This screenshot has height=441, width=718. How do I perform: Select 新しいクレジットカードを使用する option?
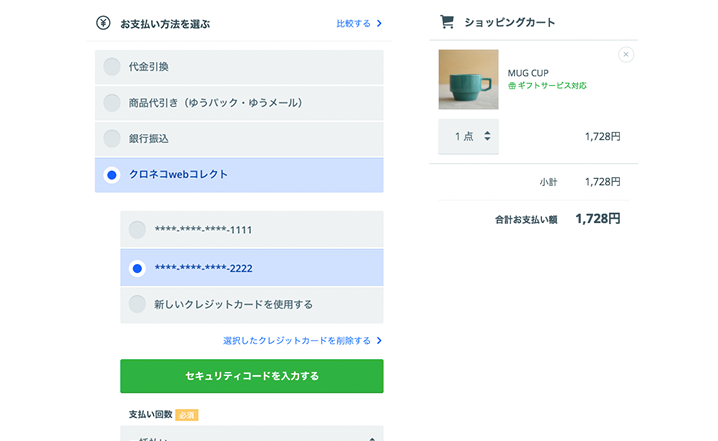pos(137,304)
